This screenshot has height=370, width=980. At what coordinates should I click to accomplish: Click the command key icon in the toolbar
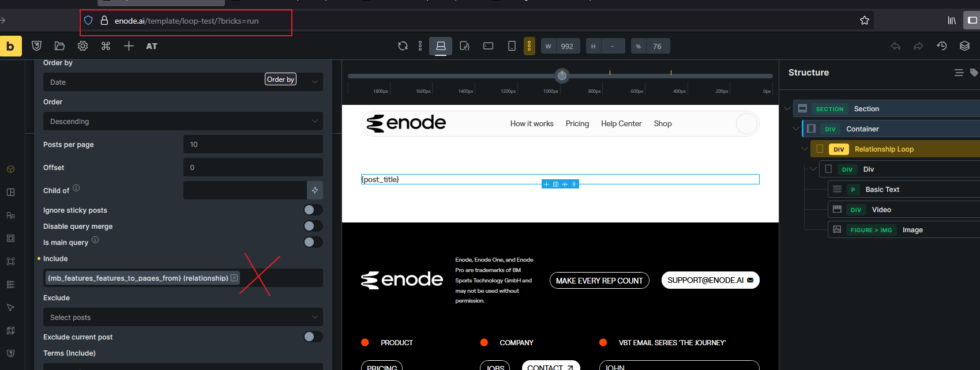coord(106,46)
